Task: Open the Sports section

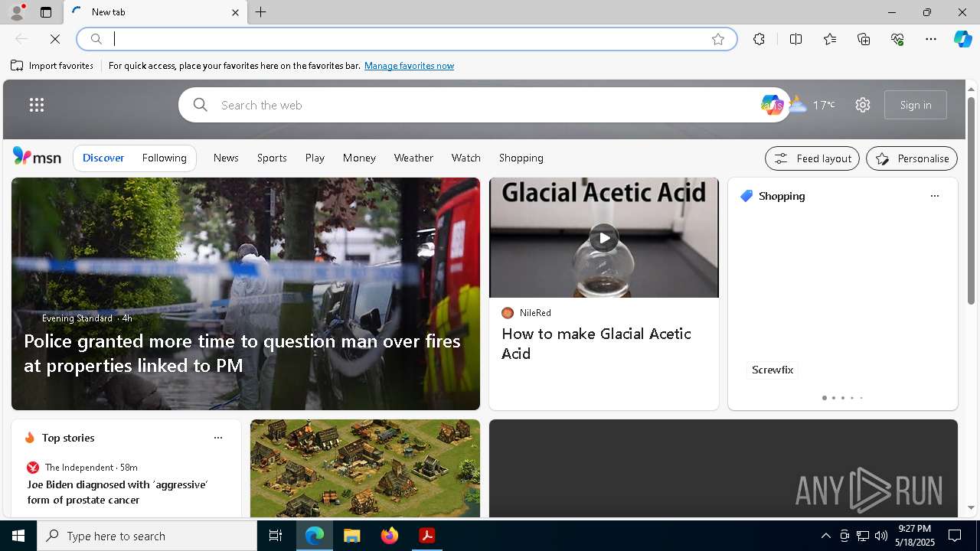Action: (272, 158)
